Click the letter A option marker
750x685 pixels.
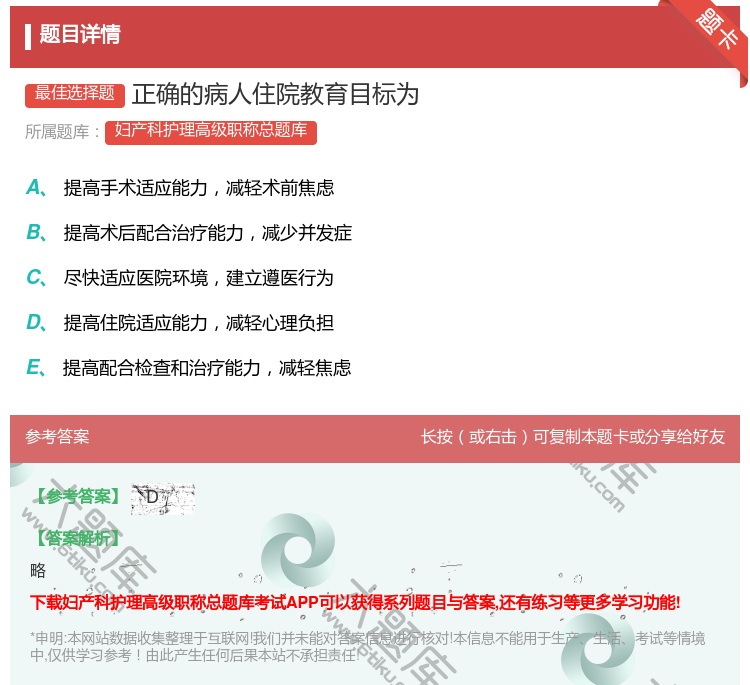pyautogui.click(x=36, y=188)
